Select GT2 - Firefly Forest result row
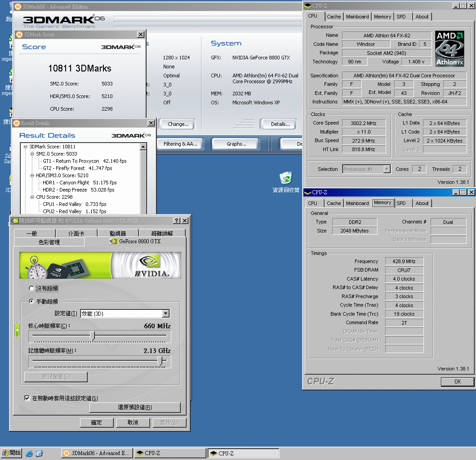This screenshot has height=460, width=476. coord(77,168)
